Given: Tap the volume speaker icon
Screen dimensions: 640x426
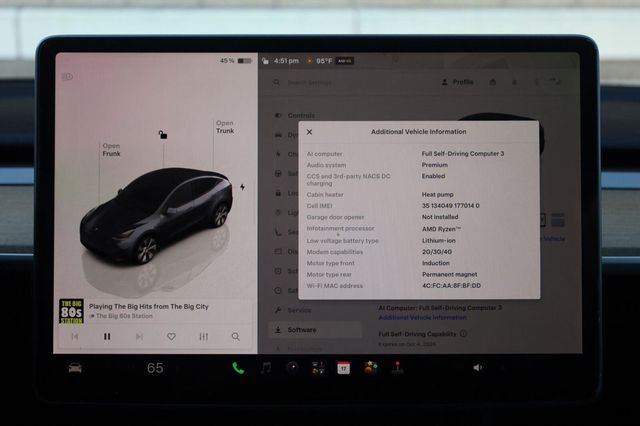Looking at the screenshot, I should coord(478,368).
